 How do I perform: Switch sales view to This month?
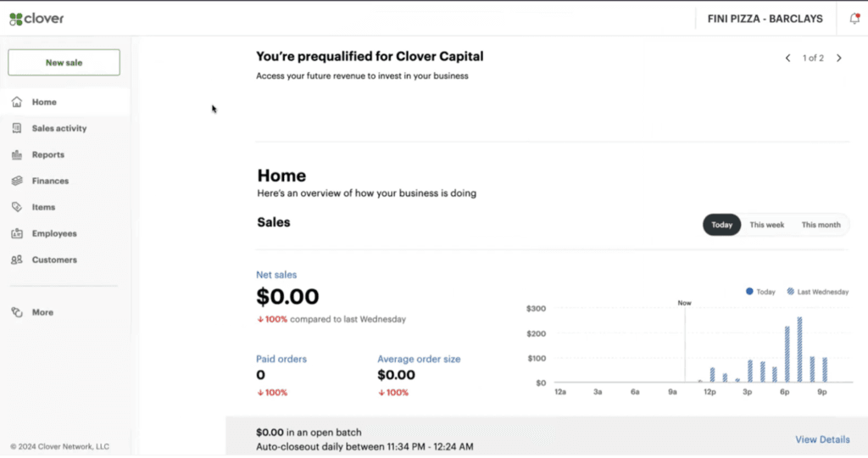coord(821,225)
